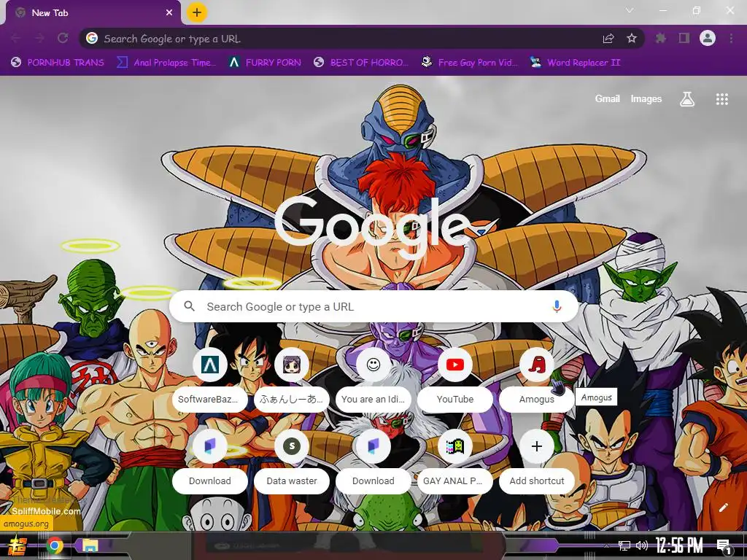Open the volume control in system tray
Viewport: 747px width, 560px height.
tap(642, 545)
